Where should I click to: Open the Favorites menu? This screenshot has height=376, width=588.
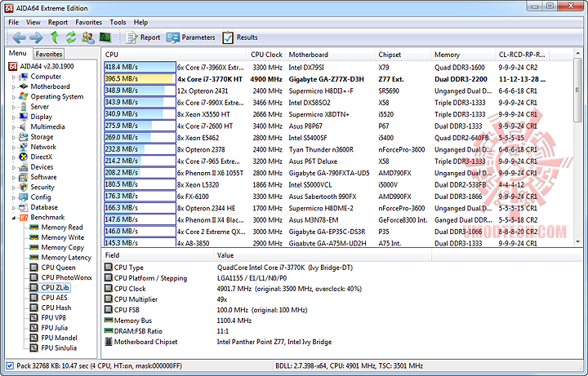pos(88,23)
